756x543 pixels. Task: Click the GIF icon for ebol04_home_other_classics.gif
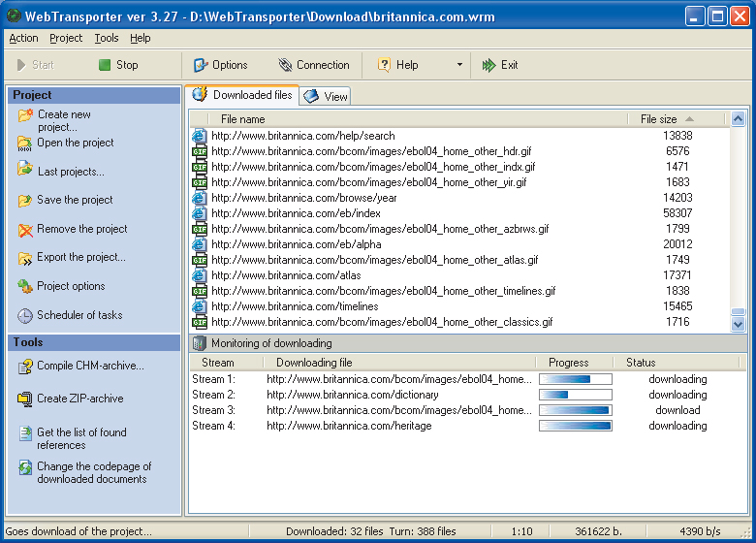(200, 322)
